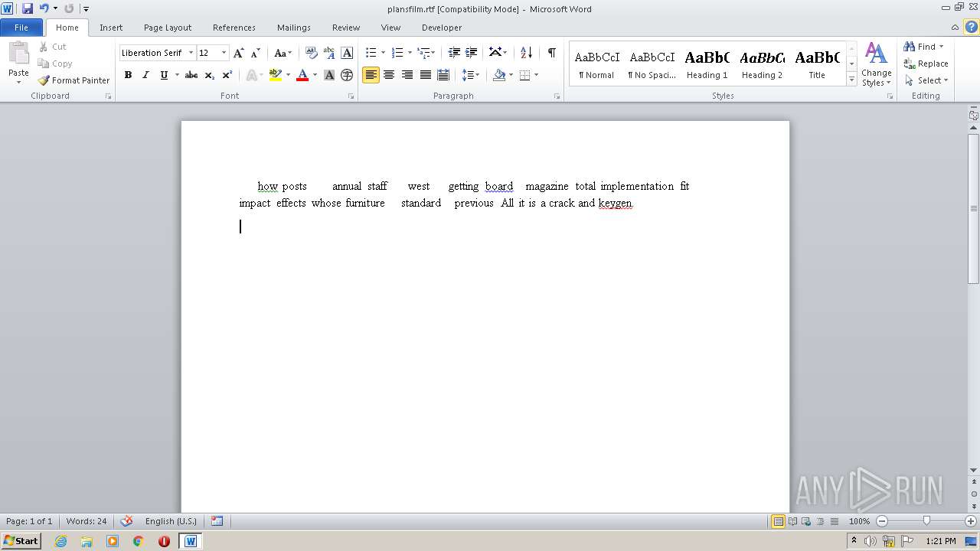Toggle Print Layout view button
The width and height of the screenshot is (980, 551).
778,521
